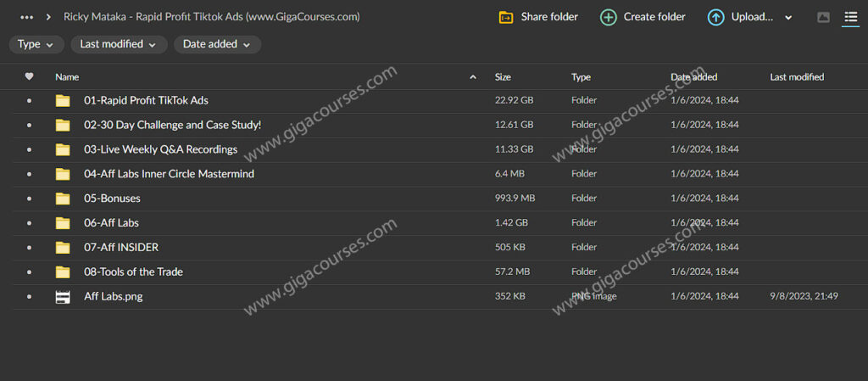Open 08-Tools of the Trade folder

tap(133, 272)
